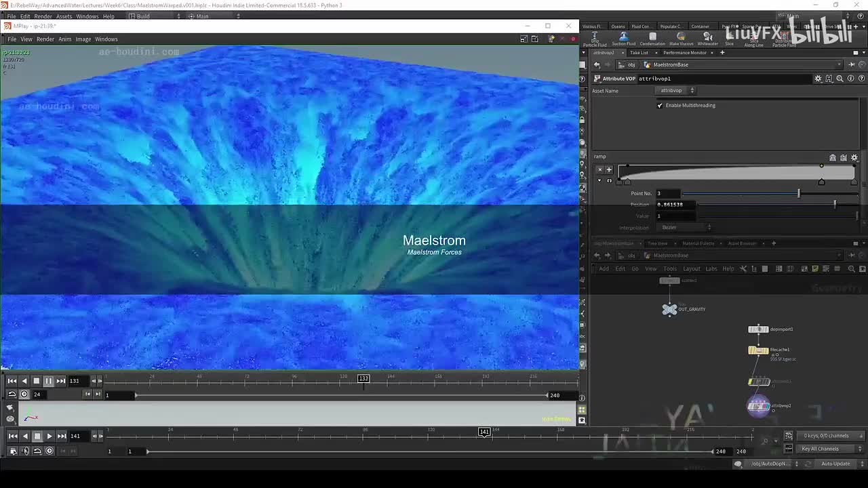Click the parameter search magnifier icon

pyautogui.click(x=840, y=79)
